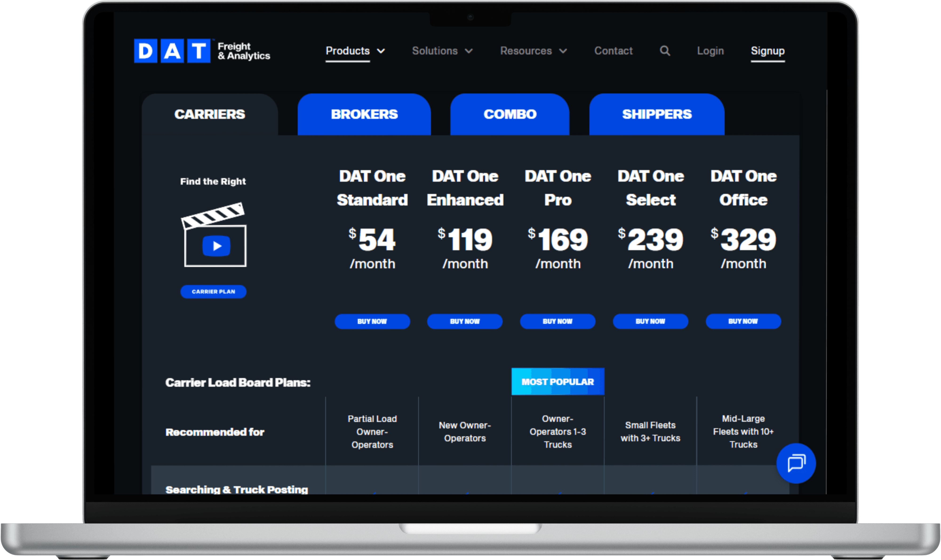Image resolution: width=941 pixels, height=560 pixels.
Task: Switch to the Brokers tab
Action: [x=364, y=114]
